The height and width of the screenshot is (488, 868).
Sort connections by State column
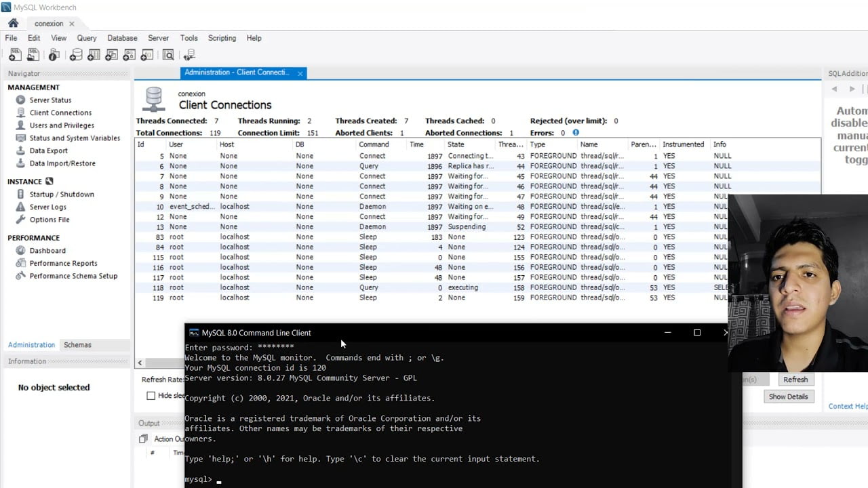coord(469,144)
